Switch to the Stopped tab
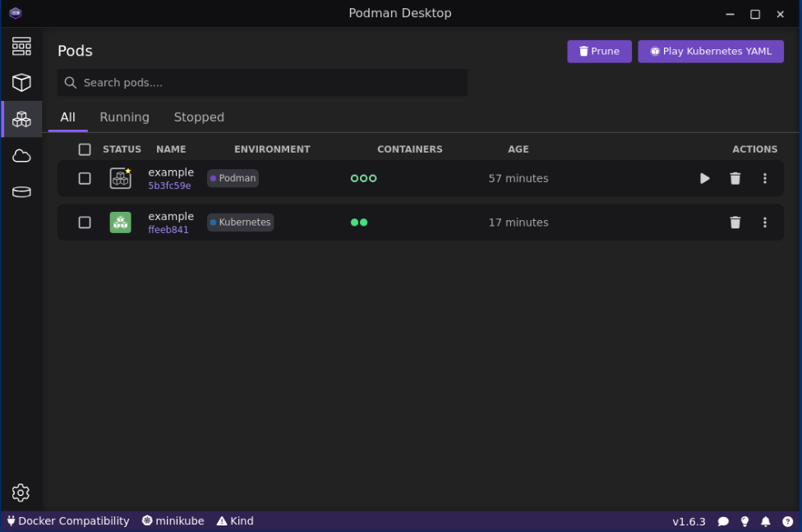Screen dimensions: 802x532 199,117
